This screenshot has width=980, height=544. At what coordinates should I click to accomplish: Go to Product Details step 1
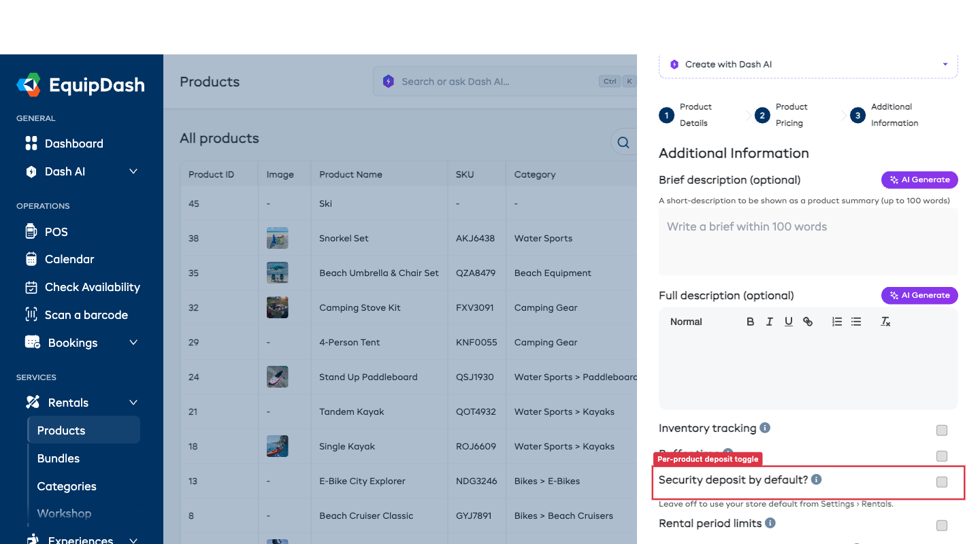686,115
